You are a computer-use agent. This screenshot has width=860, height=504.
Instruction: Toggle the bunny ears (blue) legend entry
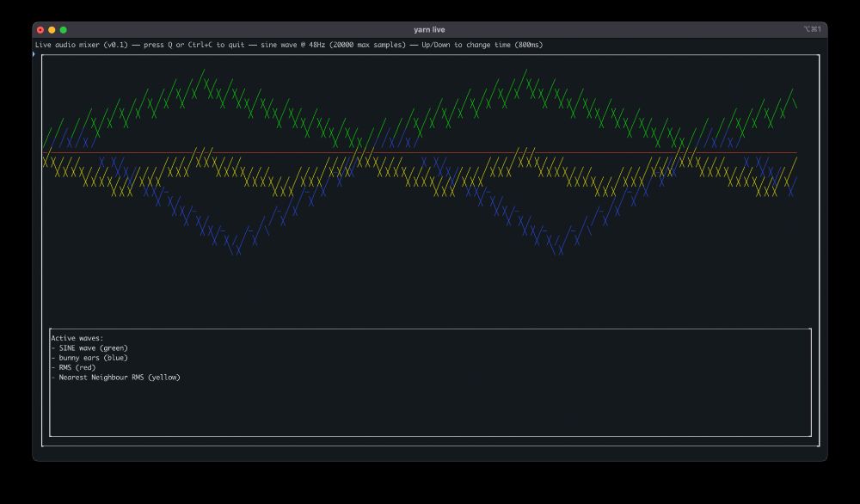89,357
